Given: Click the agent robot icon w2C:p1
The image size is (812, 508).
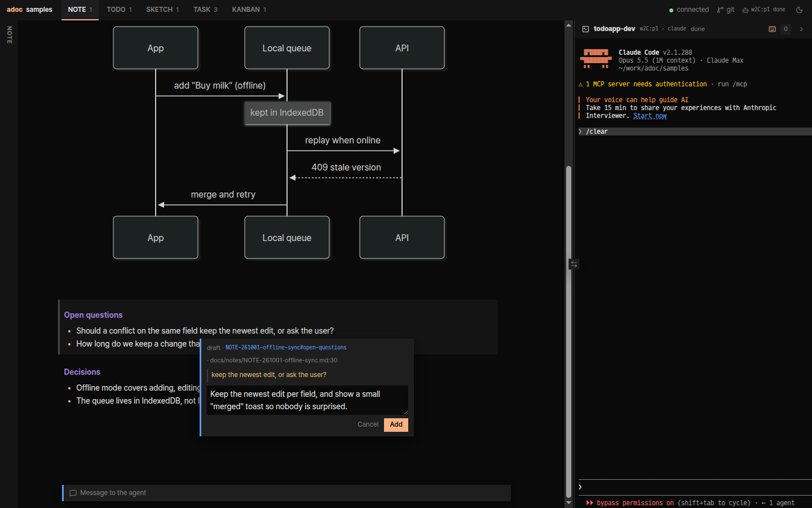Looking at the screenshot, I should tap(745, 10).
